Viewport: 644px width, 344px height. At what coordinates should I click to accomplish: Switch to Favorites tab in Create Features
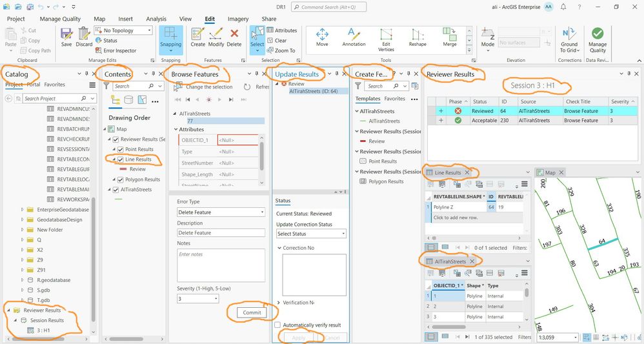point(394,99)
